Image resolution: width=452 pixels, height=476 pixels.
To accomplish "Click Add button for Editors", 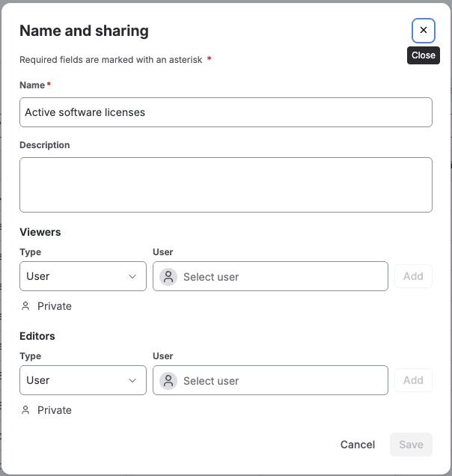I will (413, 380).
